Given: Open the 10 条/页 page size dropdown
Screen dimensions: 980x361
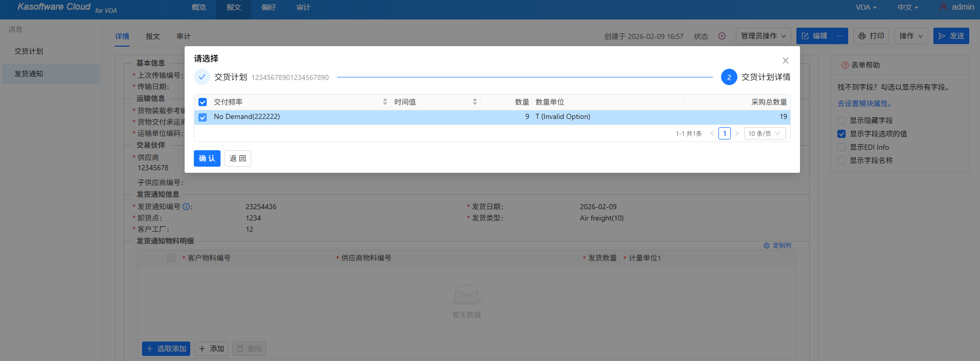Looking at the screenshot, I should 764,133.
